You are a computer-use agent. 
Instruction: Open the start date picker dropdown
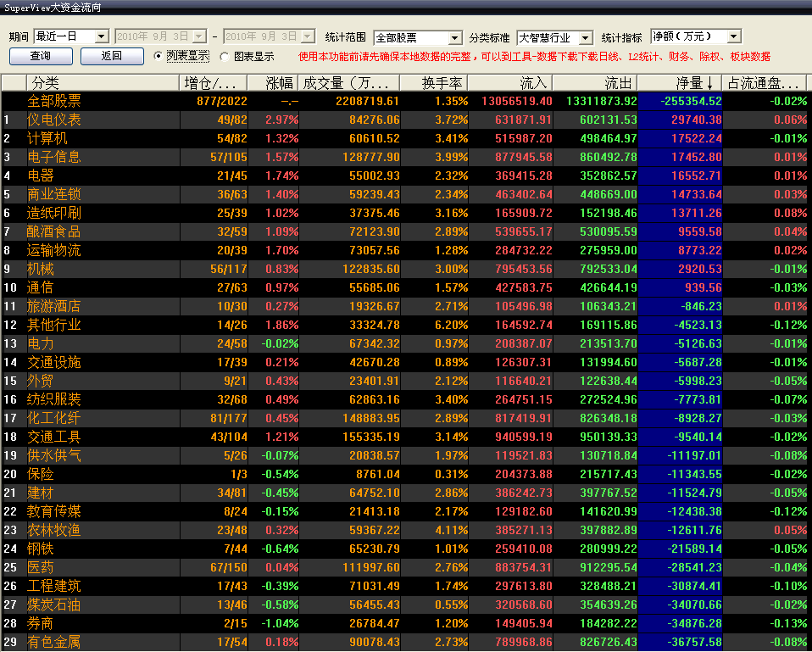199,36
